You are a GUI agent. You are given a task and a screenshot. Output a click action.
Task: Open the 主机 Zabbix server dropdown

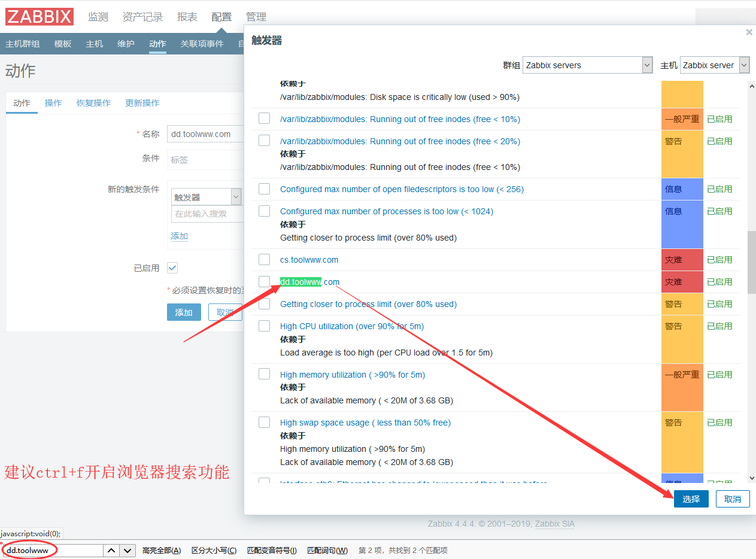point(715,65)
